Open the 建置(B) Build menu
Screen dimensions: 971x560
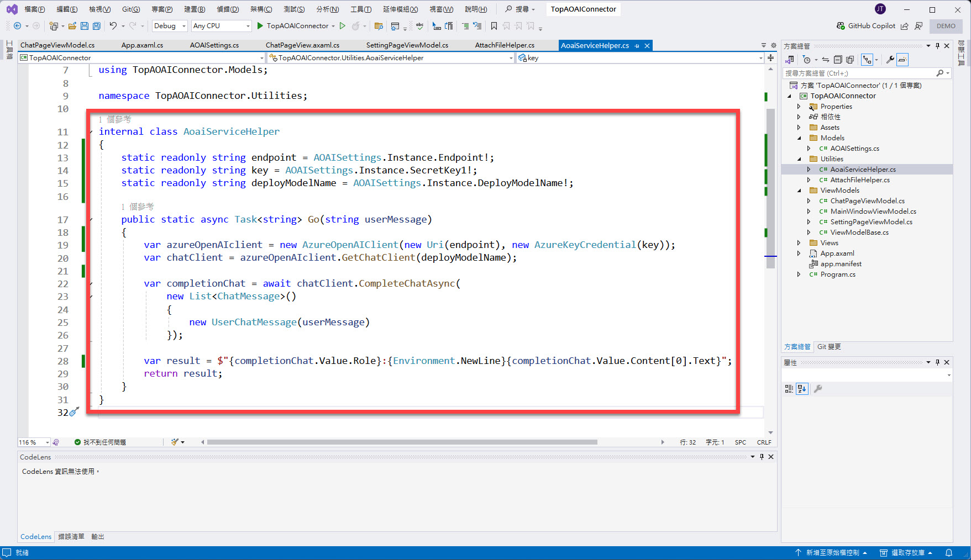coord(195,9)
